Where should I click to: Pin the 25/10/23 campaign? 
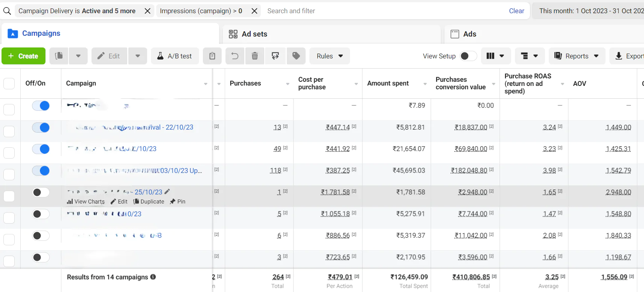178,202
